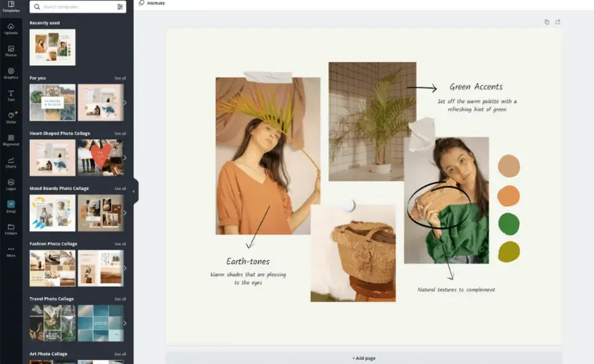Select the arrow pointing to Green Accents
594x364 pixels.
[x=423, y=88]
